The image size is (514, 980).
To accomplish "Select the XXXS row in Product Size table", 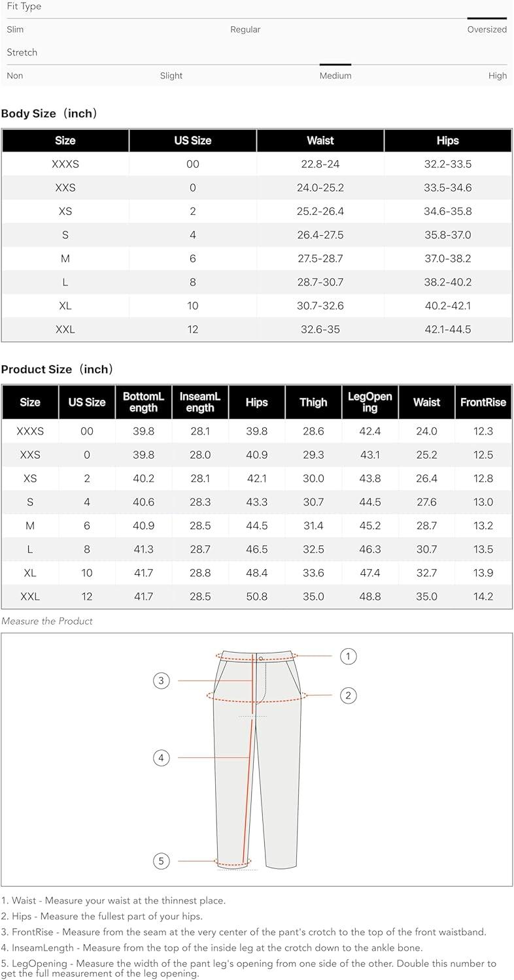I will click(256, 431).
